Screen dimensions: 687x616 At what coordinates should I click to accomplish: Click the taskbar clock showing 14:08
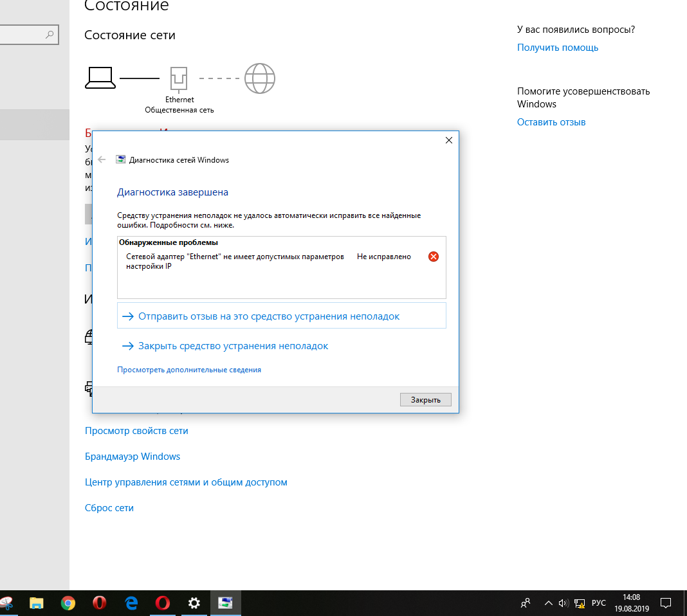click(631, 603)
